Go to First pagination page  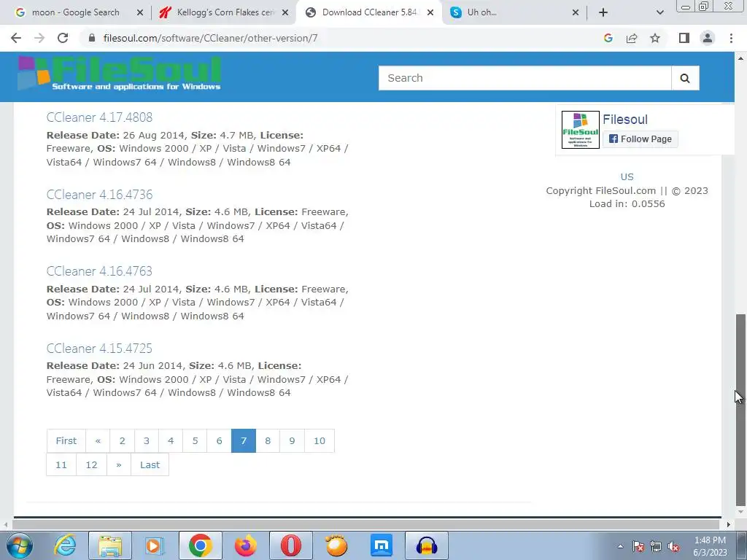click(66, 441)
